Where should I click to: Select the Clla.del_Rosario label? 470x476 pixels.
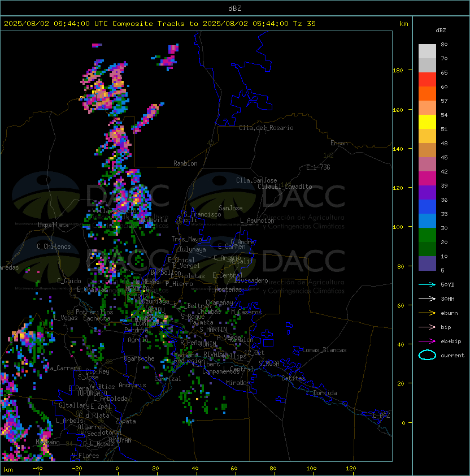click(x=266, y=128)
